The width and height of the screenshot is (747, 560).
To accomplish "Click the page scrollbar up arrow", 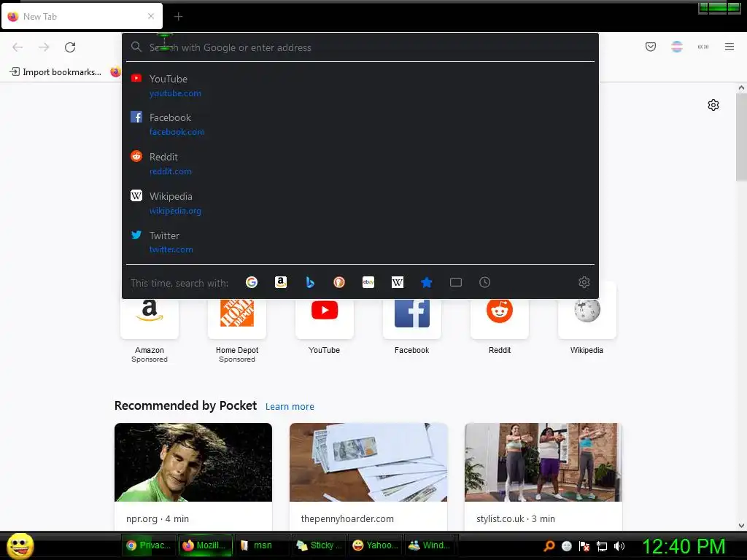I will pyautogui.click(x=741, y=87).
